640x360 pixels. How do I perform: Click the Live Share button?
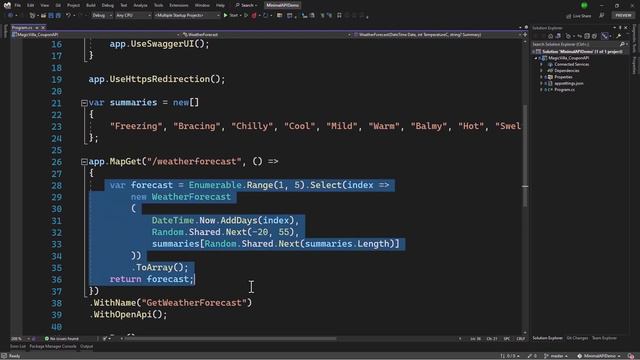[579, 16]
